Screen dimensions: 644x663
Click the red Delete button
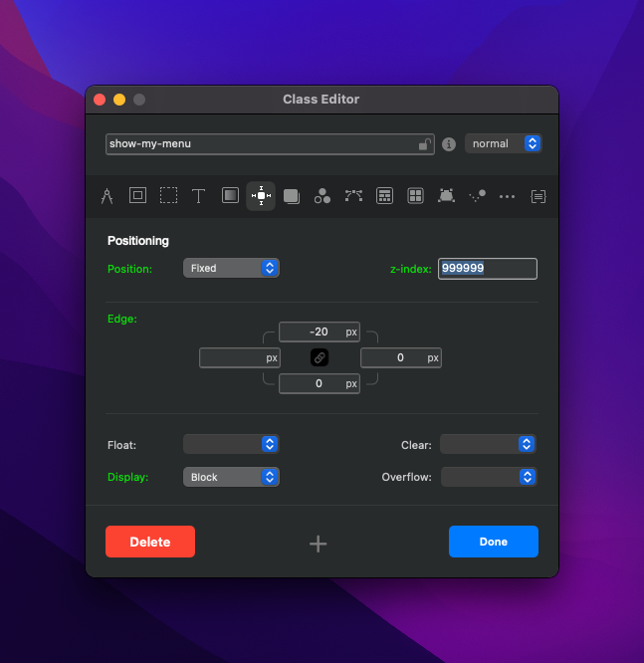click(150, 542)
